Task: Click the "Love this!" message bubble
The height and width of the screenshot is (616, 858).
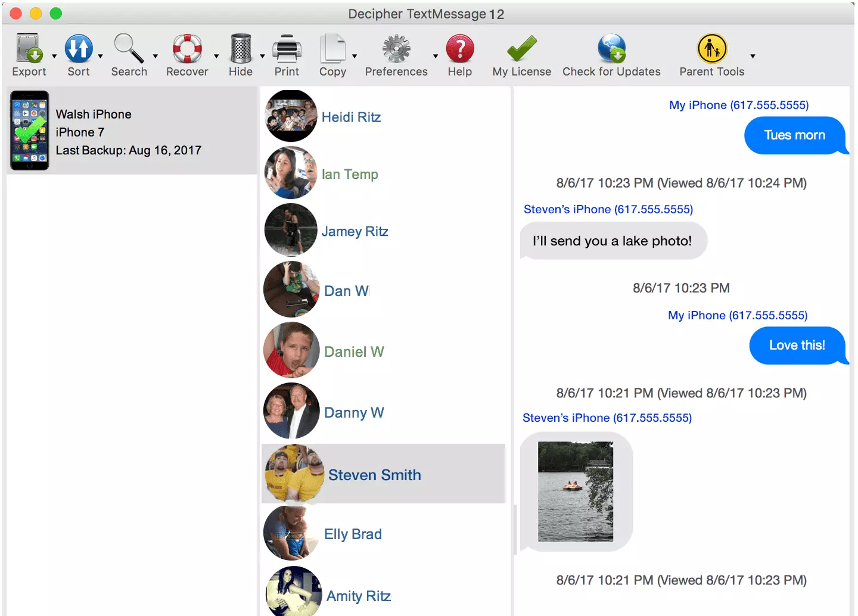Action: pyautogui.click(x=797, y=346)
